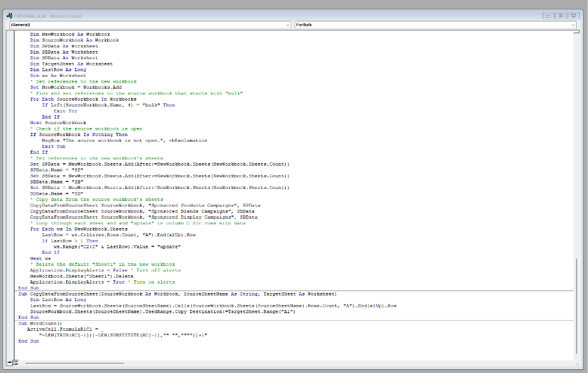Click the 'Dim TargetSheet As Worksheet' line
This screenshot has width=588, height=373.
(71, 64)
